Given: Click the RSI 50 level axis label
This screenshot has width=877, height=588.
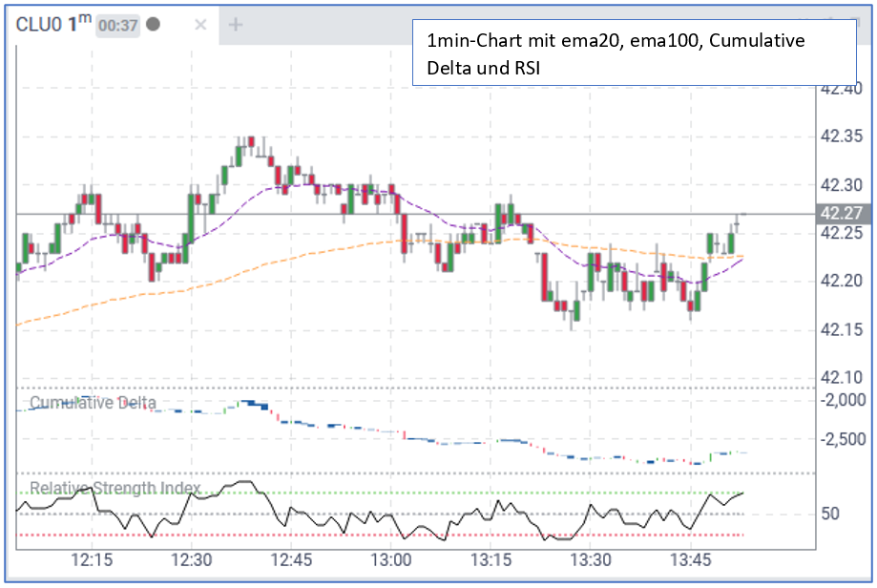Looking at the screenshot, I should [x=830, y=514].
